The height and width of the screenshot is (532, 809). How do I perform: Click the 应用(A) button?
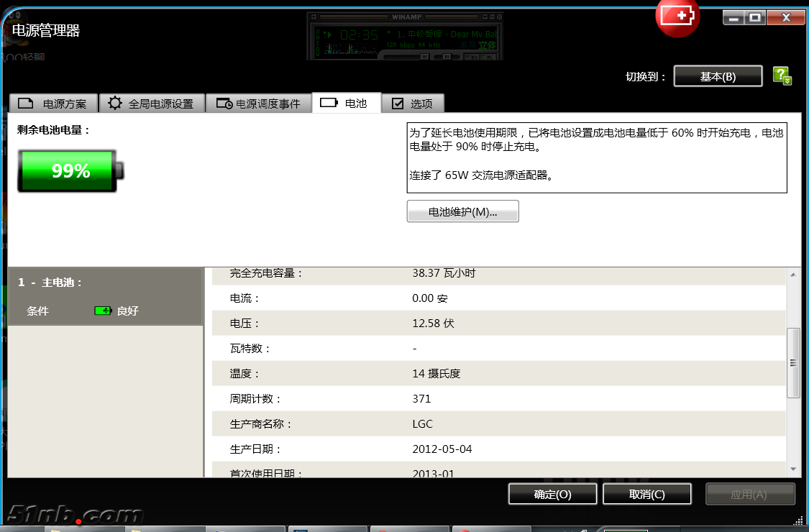pyautogui.click(x=750, y=494)
